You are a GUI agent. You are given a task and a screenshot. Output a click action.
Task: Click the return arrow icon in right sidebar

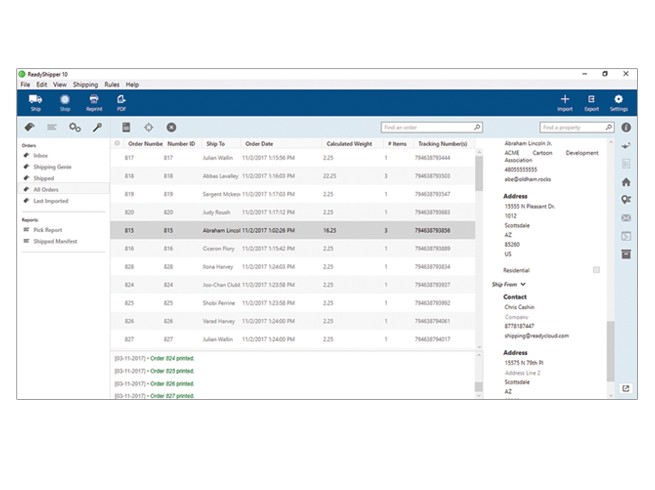(x=626, y=146)
